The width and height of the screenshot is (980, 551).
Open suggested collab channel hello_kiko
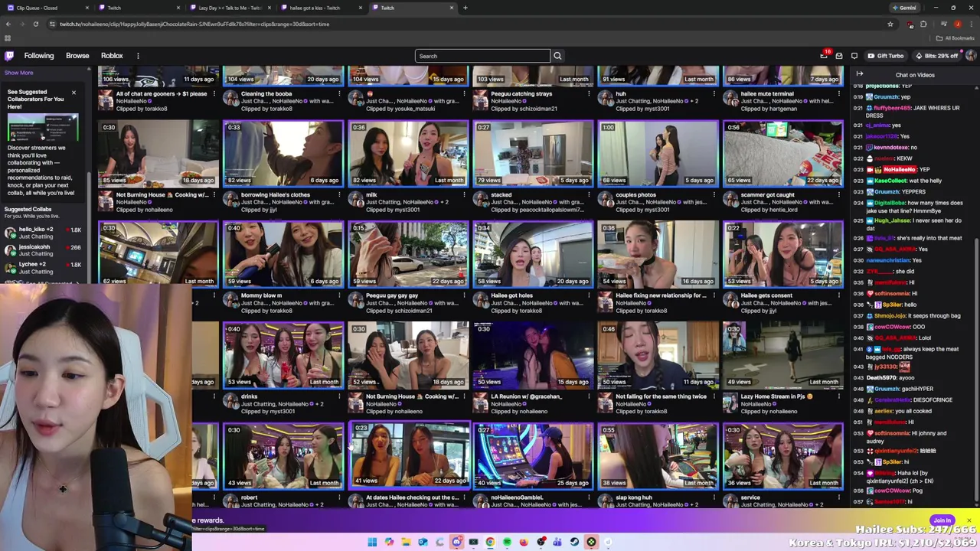click(43, 233)
